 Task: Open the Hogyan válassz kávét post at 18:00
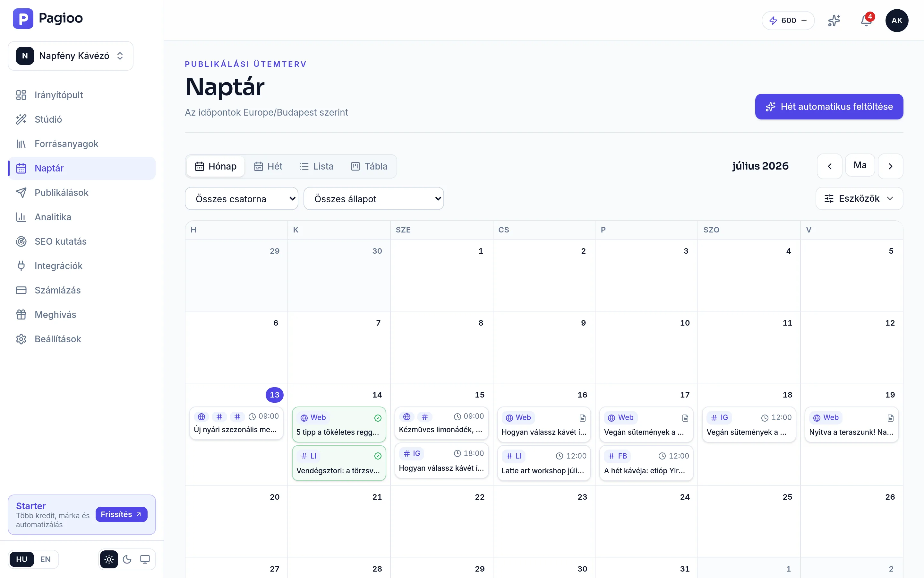(x=441, y=460)
